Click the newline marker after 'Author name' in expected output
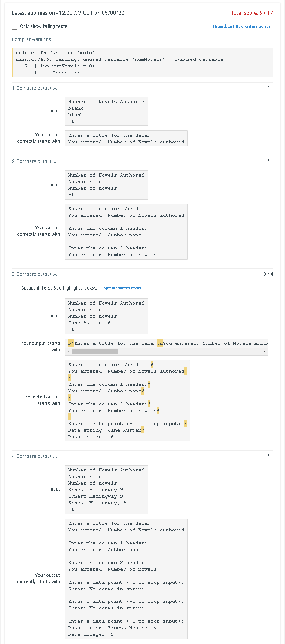 coord(143,391)
